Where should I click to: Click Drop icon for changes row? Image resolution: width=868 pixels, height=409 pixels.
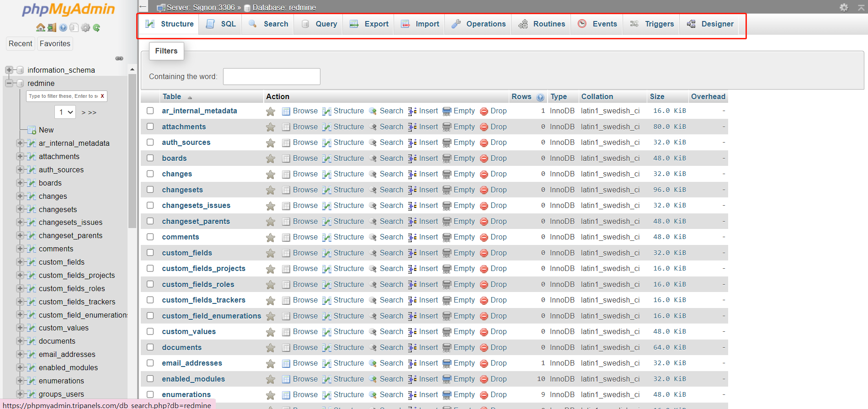[x=484, y=174]
